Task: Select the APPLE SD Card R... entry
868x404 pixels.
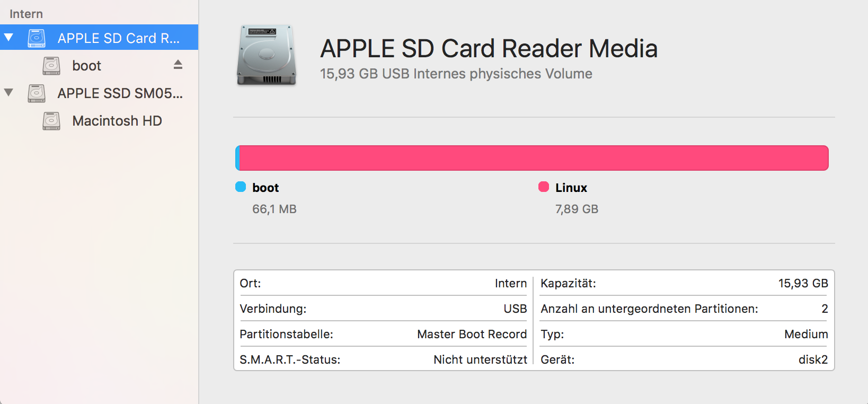Action: 118,38
